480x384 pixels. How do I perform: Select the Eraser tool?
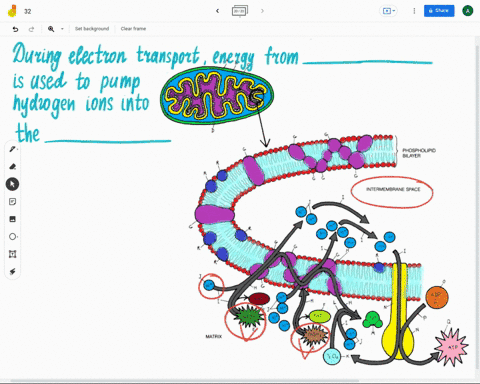12,166
